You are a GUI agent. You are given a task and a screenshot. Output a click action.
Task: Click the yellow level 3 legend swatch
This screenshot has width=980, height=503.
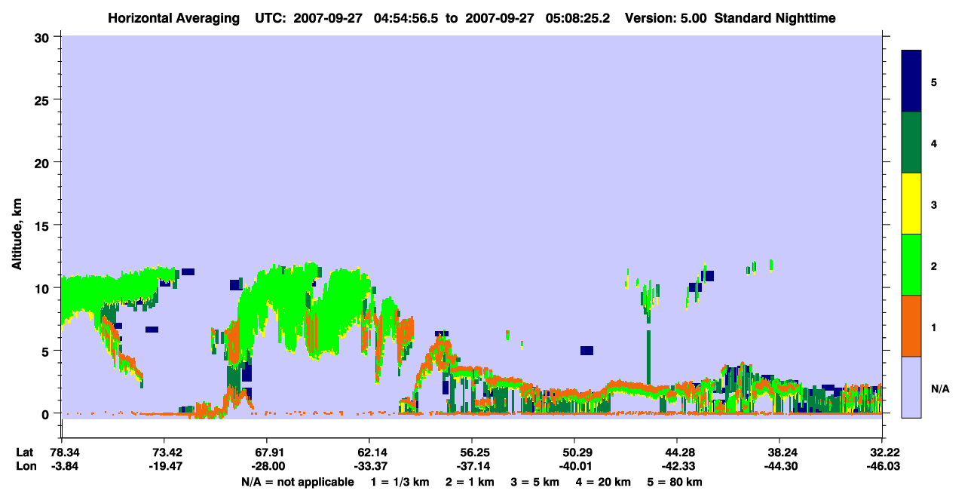click(x=911, y=204)
